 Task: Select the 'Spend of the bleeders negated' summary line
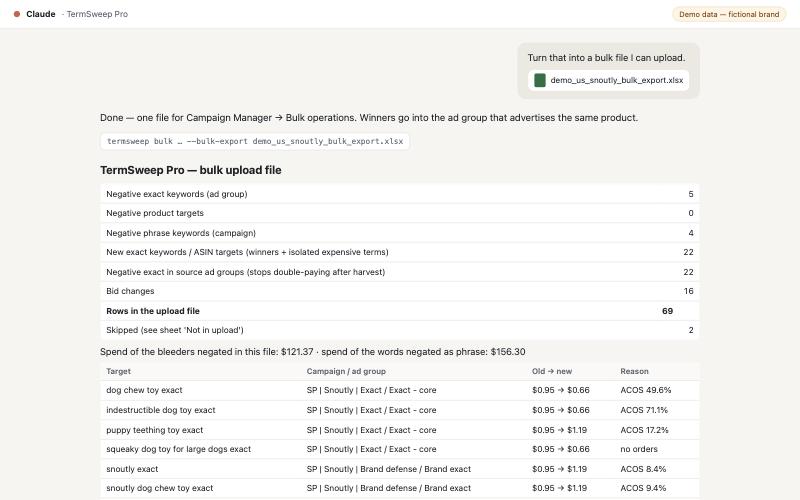coord(312,352)
